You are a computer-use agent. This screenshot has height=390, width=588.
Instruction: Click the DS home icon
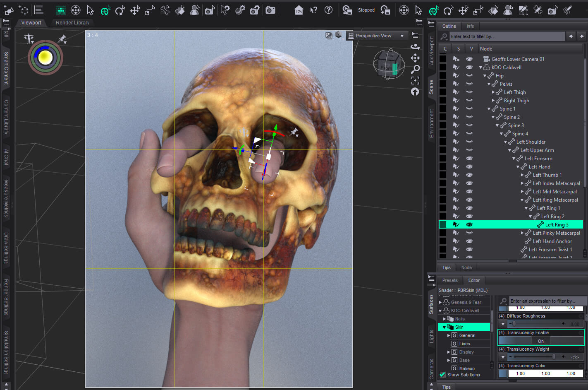(x=299, y=10)
